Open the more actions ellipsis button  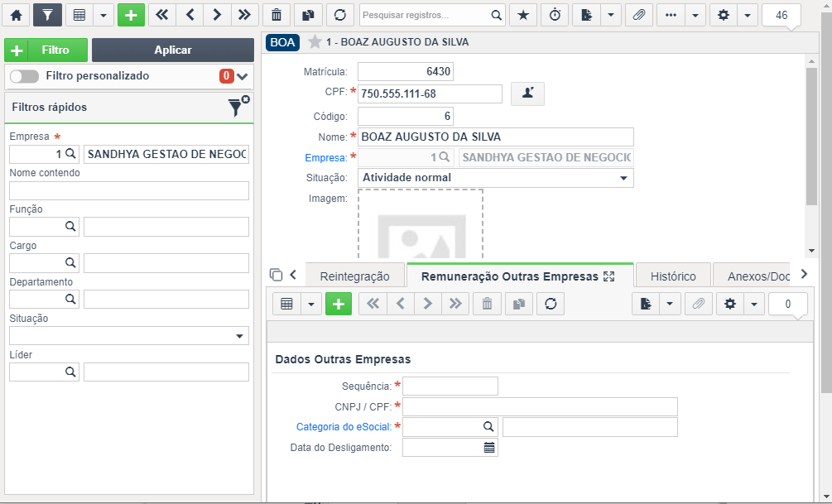tap(671, 15)
